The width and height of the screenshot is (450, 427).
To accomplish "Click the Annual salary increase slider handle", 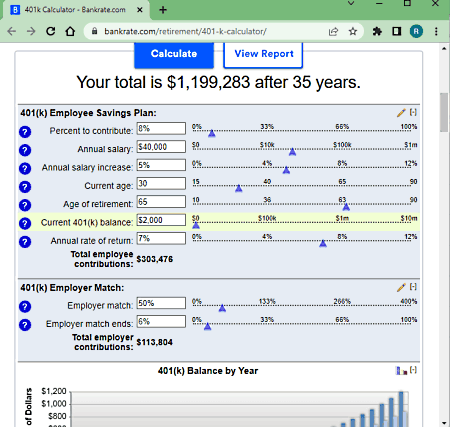I will point(286,170).
